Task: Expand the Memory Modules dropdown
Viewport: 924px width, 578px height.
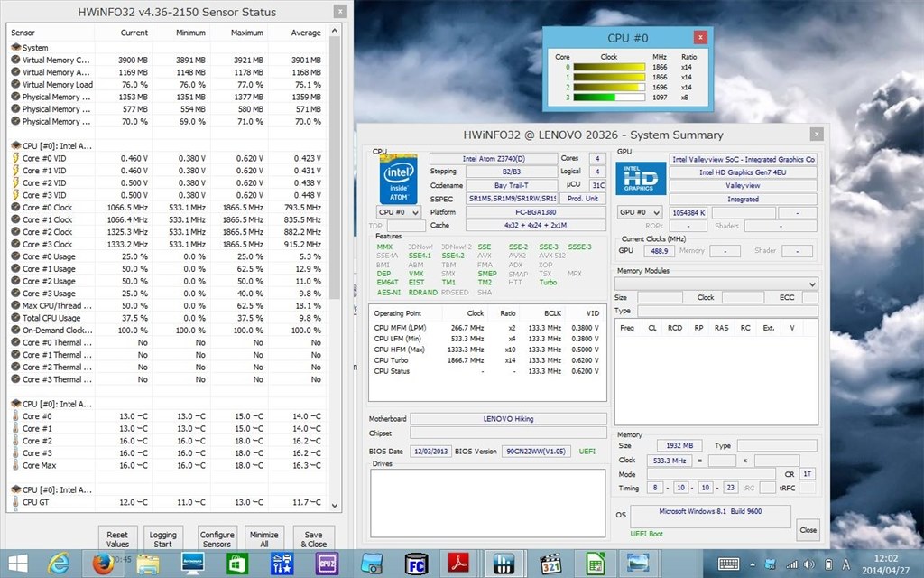Action: 716,284
